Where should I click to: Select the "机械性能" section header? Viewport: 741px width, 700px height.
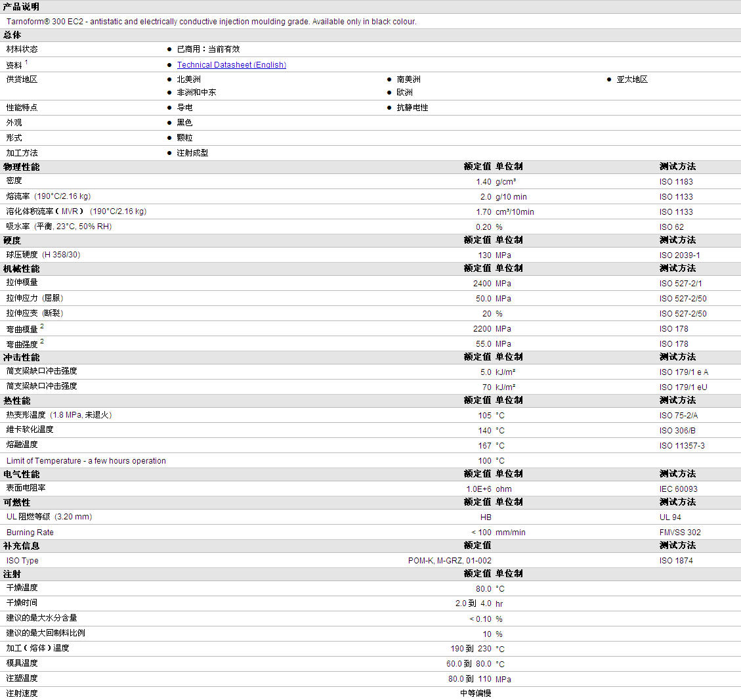click(21, 269)
